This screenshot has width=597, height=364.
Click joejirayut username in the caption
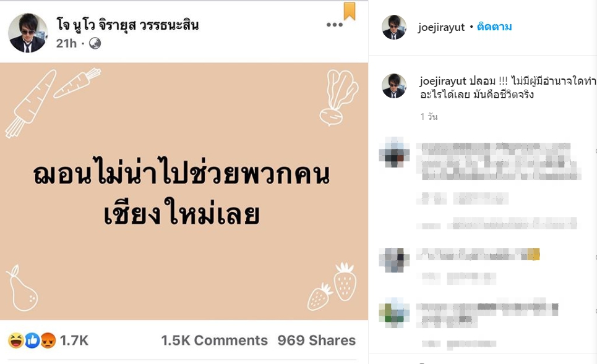[x=443, y=81]
